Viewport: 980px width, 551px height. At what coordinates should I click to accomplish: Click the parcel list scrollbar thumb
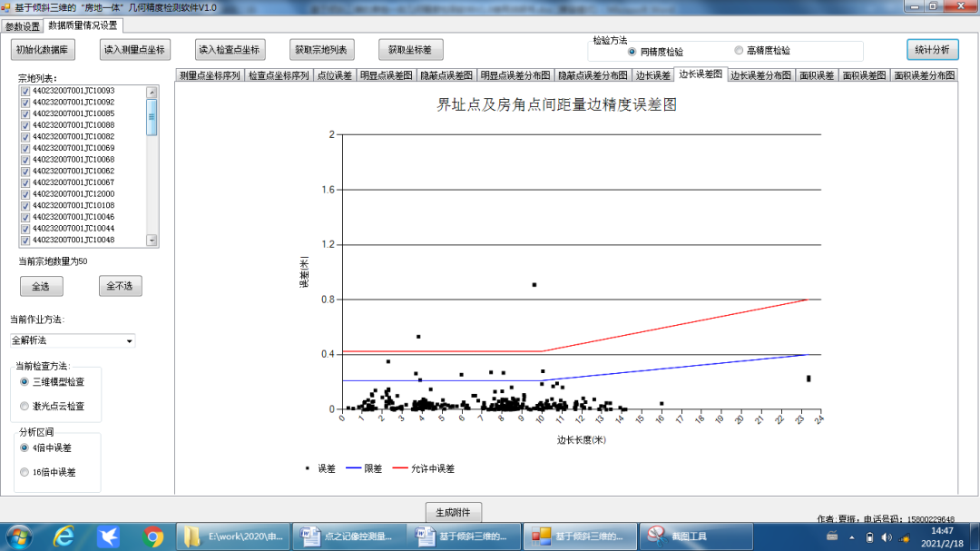(152, 116)
